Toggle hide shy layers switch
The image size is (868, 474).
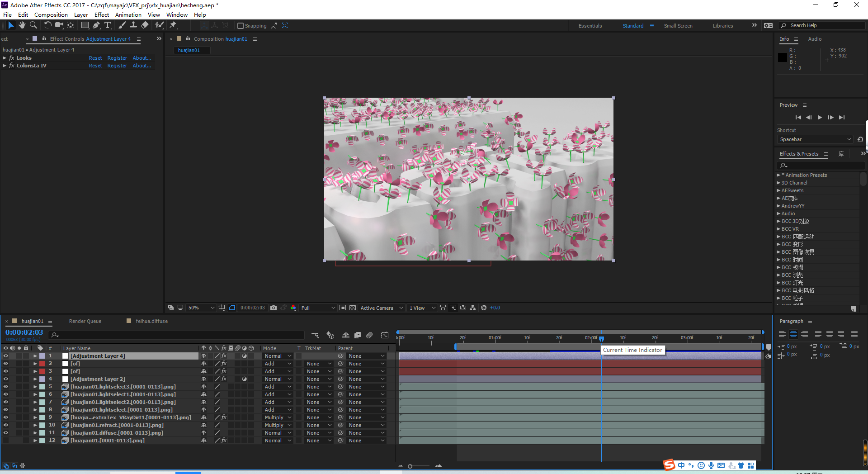346,335
